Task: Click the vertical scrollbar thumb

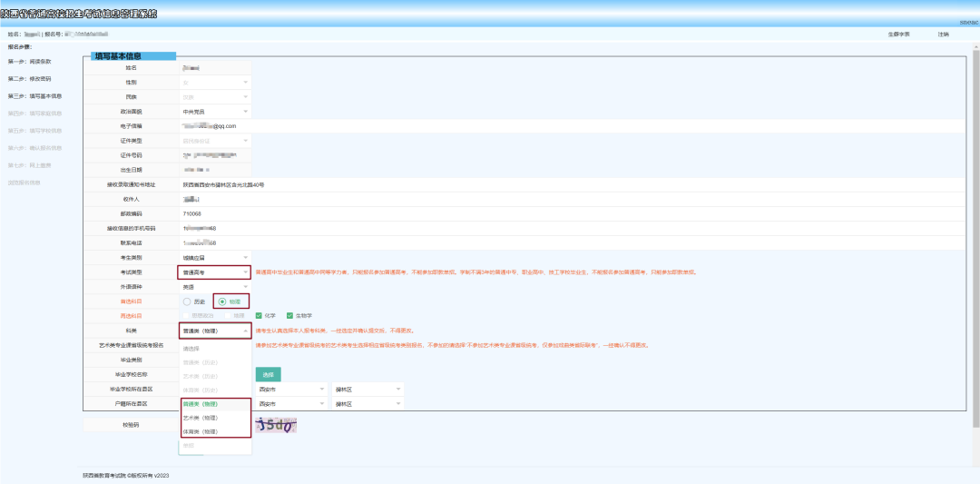Action: (975, 238)
